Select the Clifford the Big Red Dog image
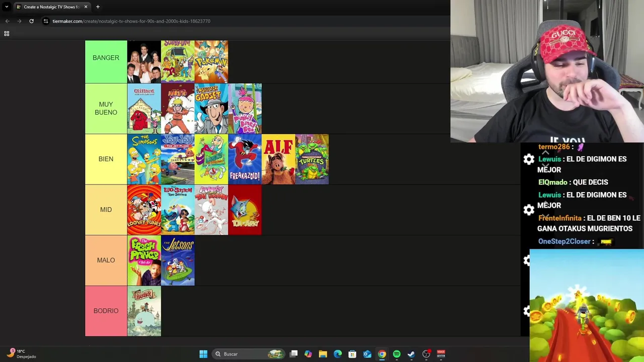Screen dimensions: 644x362 pos(144,109)
